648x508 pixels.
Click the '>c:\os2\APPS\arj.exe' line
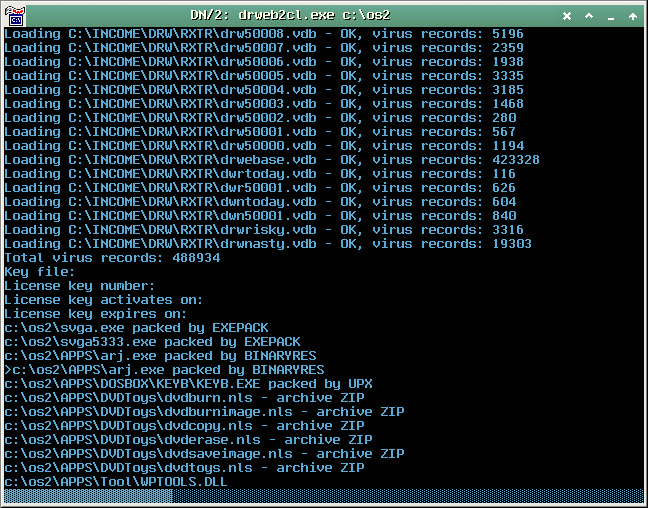pyautogui.click(x=164, y=370)
